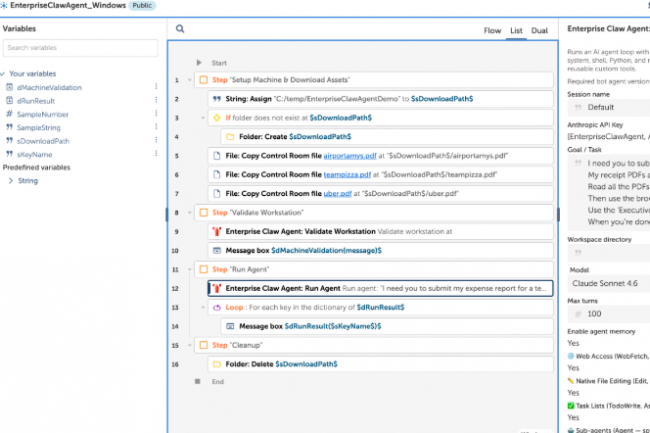This screenshot has height=433, width=650.
Task: Select the SampleString variable
Action: [x=39, y=128]
